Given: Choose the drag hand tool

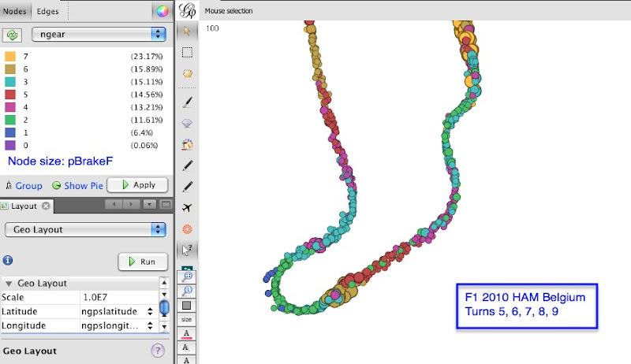Looking at the screenshot, I should (x=187, y=73).
